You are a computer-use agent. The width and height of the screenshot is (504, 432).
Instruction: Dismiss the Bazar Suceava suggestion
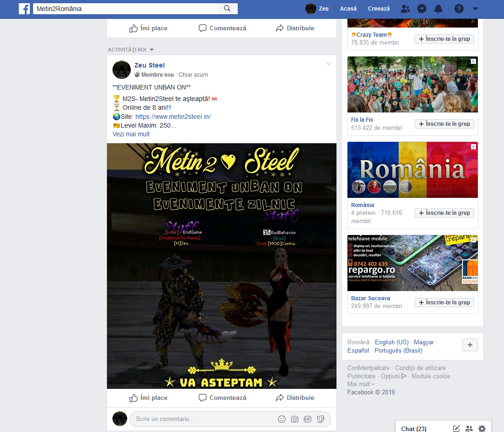point(473,240)
